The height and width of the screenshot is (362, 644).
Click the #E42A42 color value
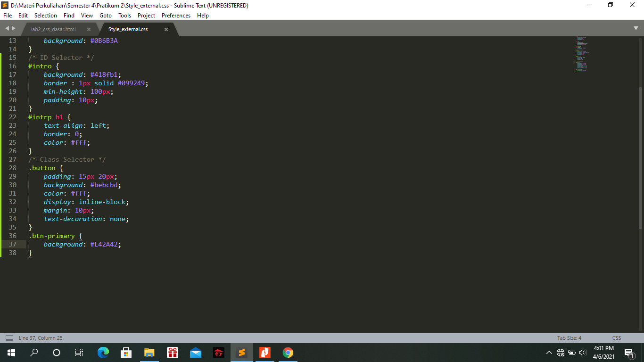[104, 244]
